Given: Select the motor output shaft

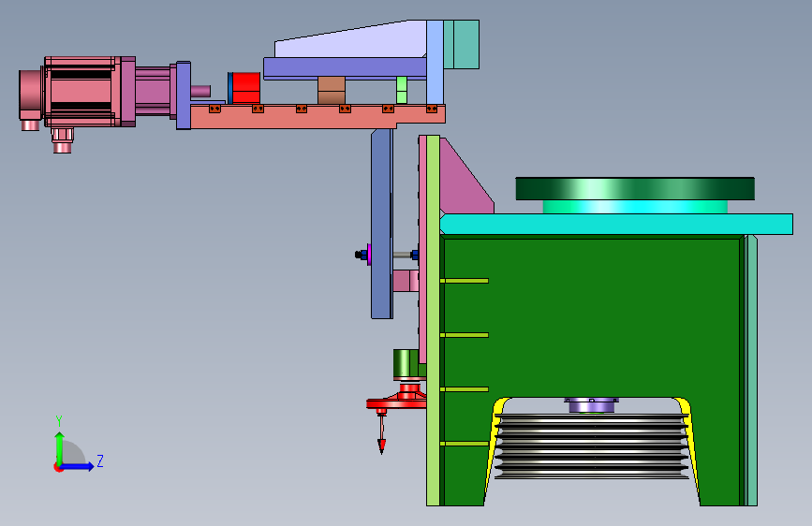Looking at the screenshot, I should [200, 92].
